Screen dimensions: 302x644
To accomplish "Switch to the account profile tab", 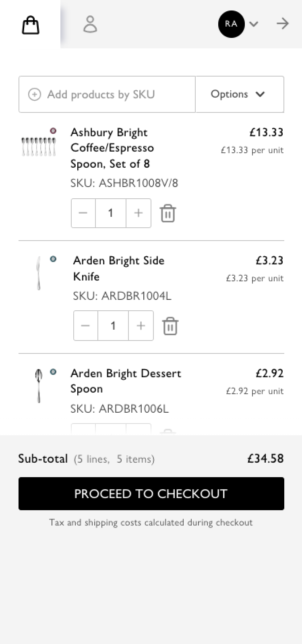I will (x=90, y=24).
